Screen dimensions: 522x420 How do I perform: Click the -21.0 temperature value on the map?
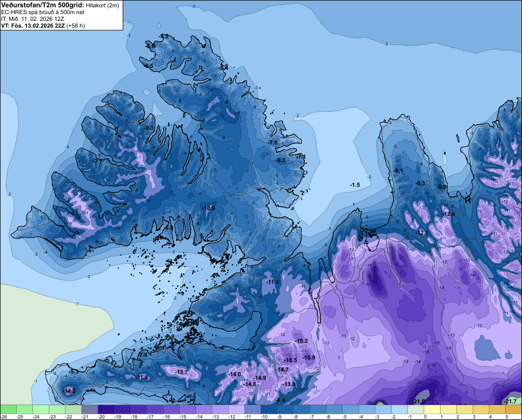[x=419, y=401]
